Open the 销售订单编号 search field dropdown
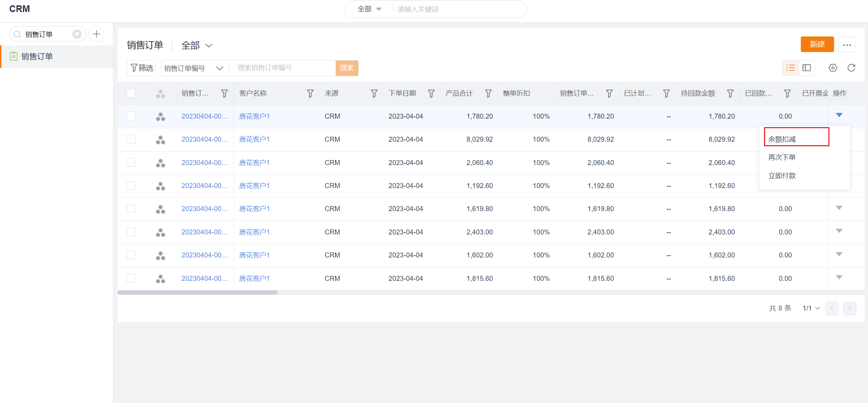868x403 pixels. [194, 68]
